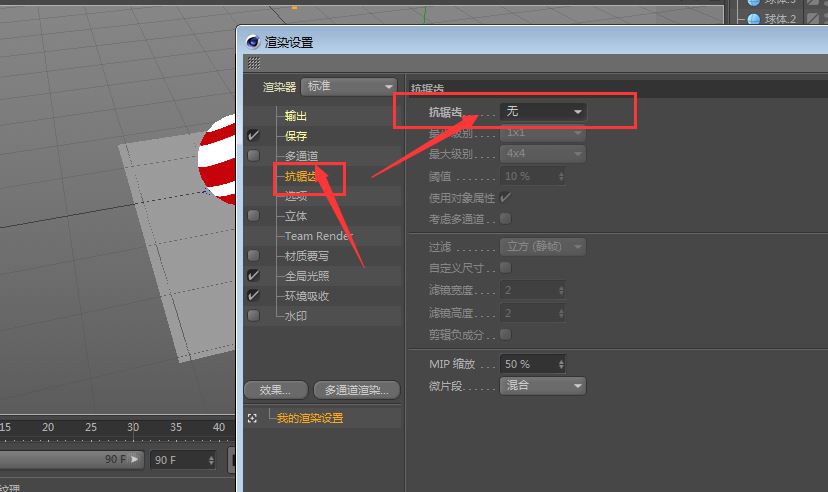This screenshot has height=492, width=828.
Task: Select 输出 in the settings list
Action: click(296, 116)
